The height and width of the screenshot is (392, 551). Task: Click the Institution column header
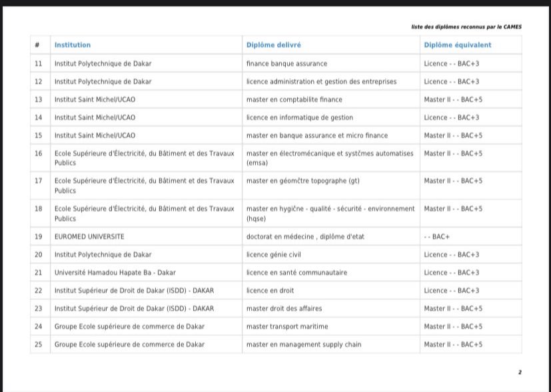coord(73,45)
